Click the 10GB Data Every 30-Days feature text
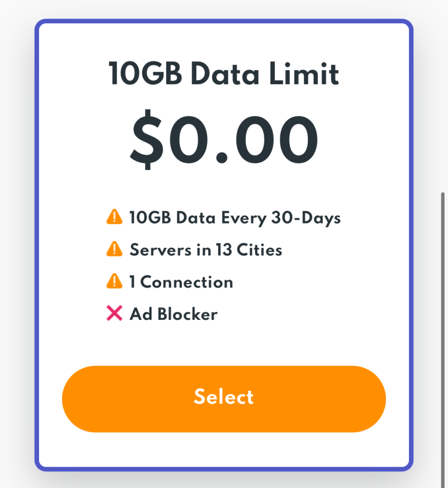 (x=235, y=218)
